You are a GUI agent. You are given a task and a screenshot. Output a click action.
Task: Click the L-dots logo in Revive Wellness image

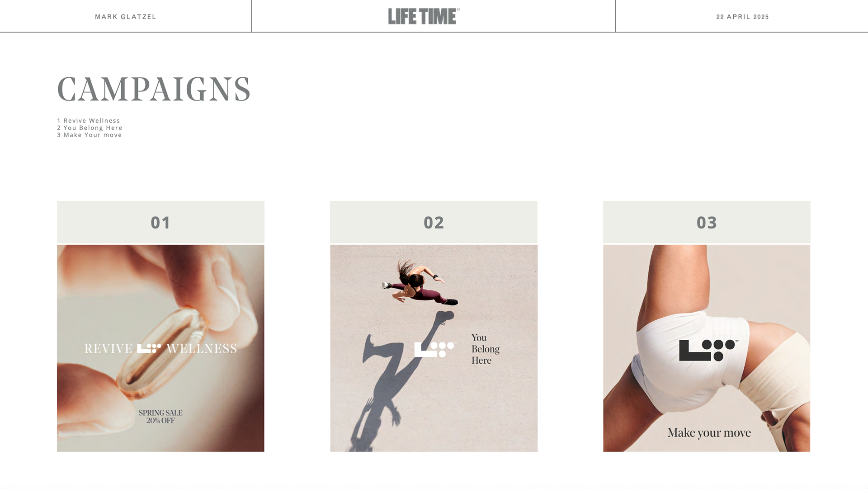[149, 348]
